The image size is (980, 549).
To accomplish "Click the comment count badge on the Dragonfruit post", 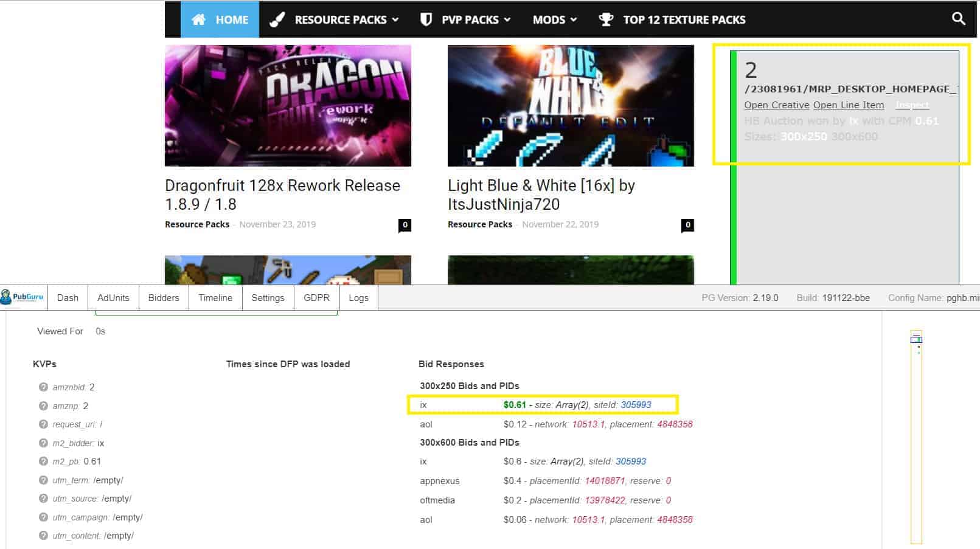I will pyautogui.click(x=405, y=225).
